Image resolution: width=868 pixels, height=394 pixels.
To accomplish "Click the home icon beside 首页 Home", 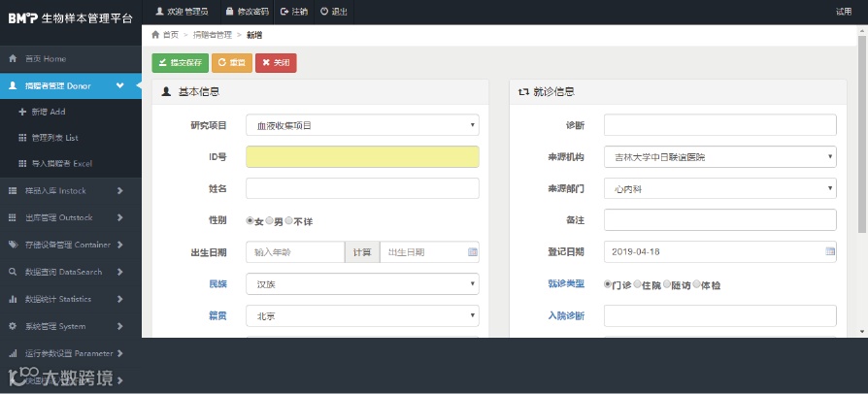I will coord(13,58).
